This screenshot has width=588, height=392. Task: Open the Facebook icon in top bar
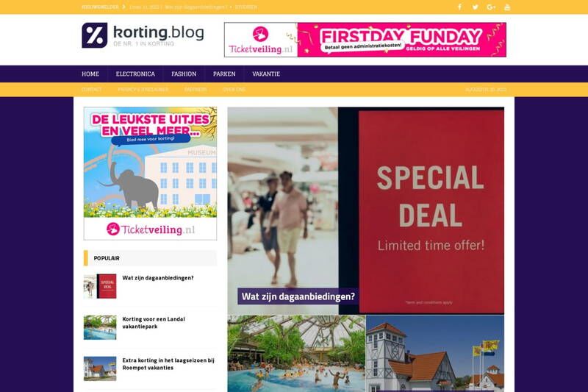pos(459,7)
